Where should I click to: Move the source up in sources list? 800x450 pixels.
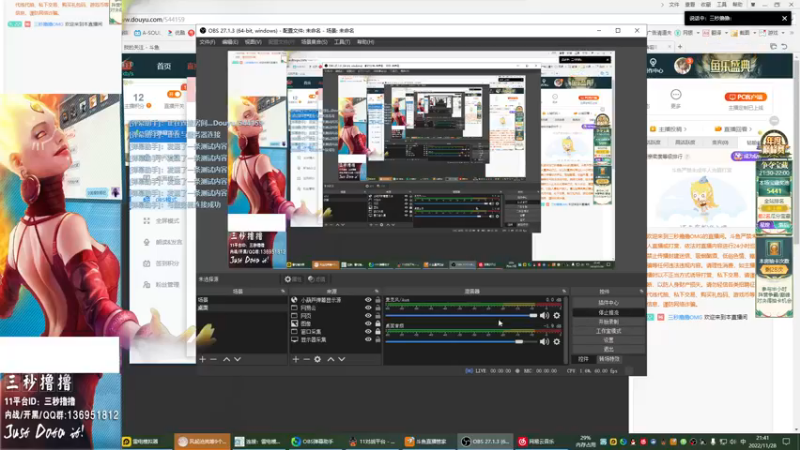coord(331,359)
